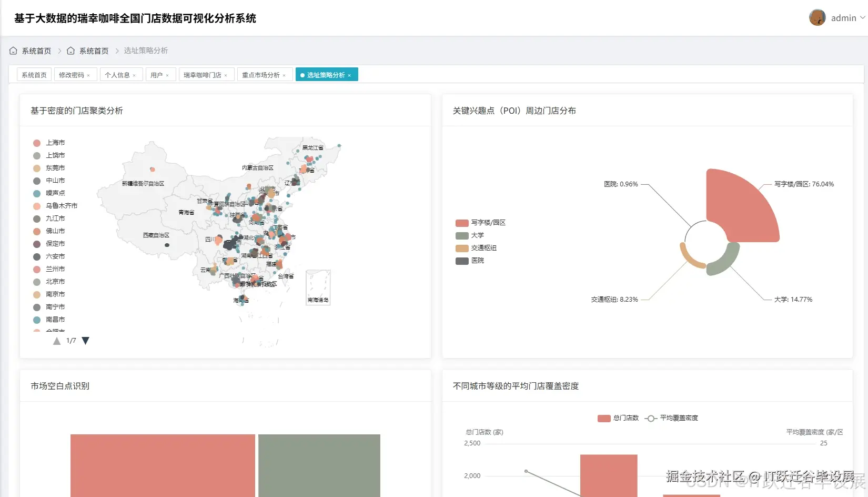Close the 修改密码 tab with its × icon
The height and width of the screenshot is (497, 868).
88,75
